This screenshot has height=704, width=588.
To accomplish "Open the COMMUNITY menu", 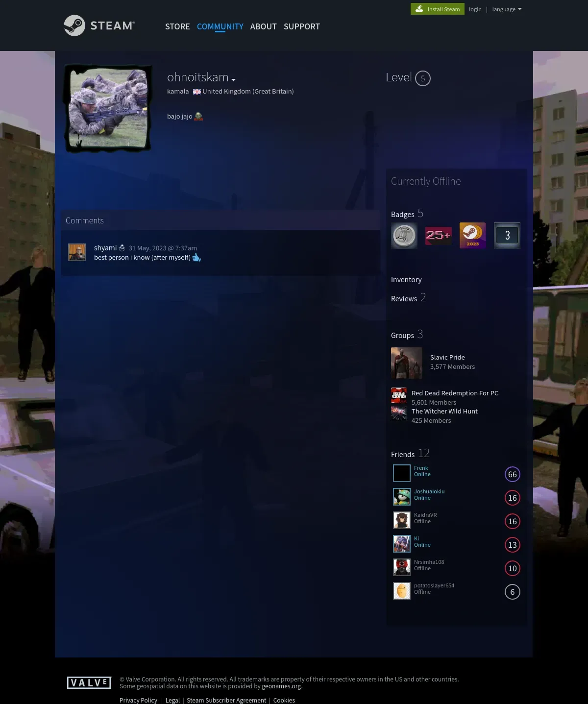I will pyautogui.click(x=220, y=26).
